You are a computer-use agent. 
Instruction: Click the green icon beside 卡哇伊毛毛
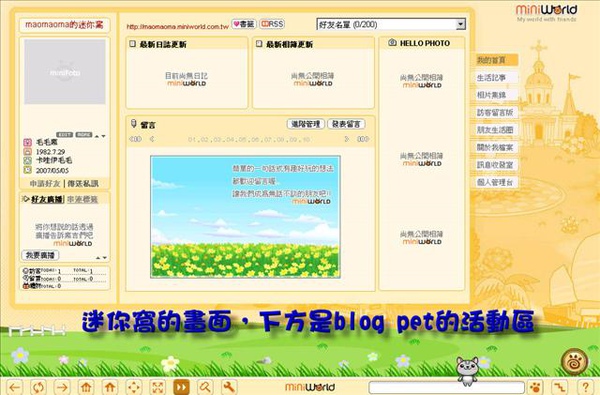pos(28,161)
